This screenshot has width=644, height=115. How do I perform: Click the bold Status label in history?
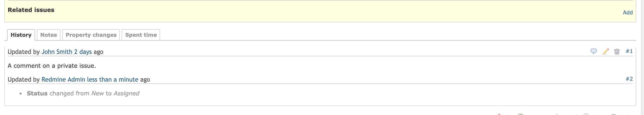[37, 93]
